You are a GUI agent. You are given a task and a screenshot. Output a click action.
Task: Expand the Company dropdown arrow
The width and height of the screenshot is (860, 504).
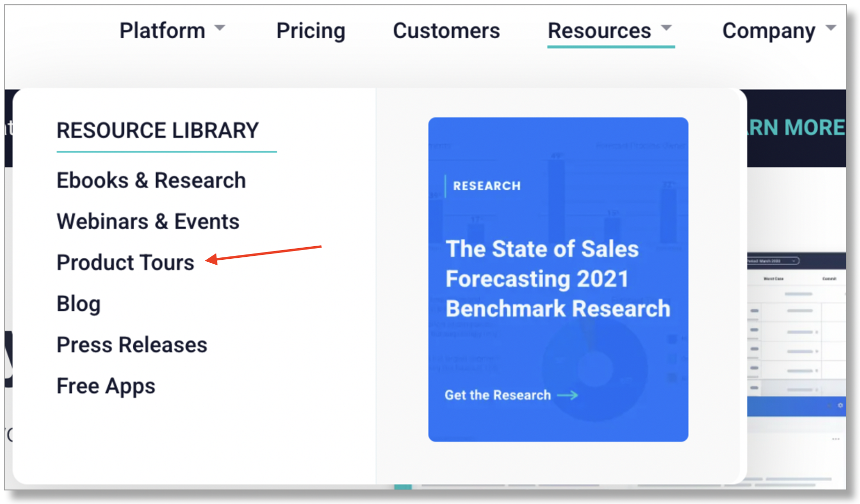point(831,28)
